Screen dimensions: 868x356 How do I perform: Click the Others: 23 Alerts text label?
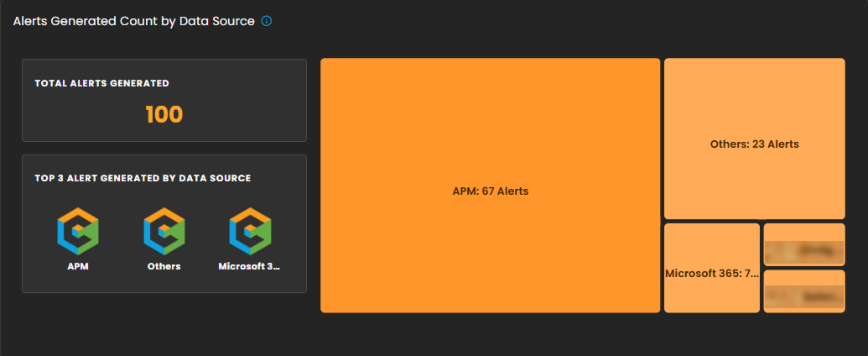click(x=754, y=144)
